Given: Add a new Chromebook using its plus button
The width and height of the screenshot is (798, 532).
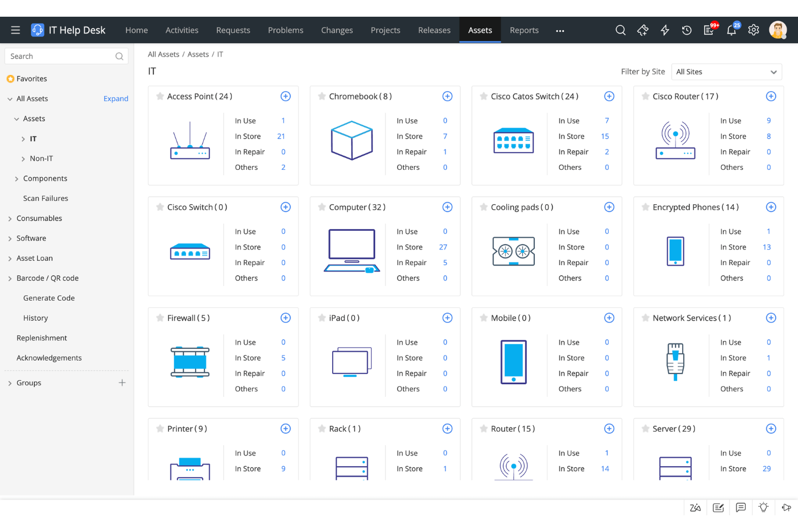Looking at the screenshot, I should coord(447,96).
